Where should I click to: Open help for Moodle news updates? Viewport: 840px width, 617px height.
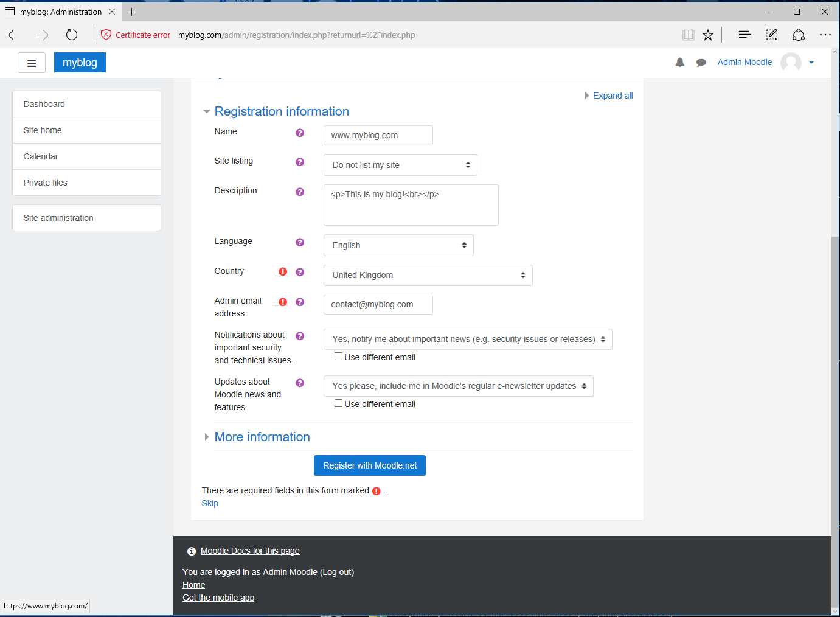pos(300,383)
